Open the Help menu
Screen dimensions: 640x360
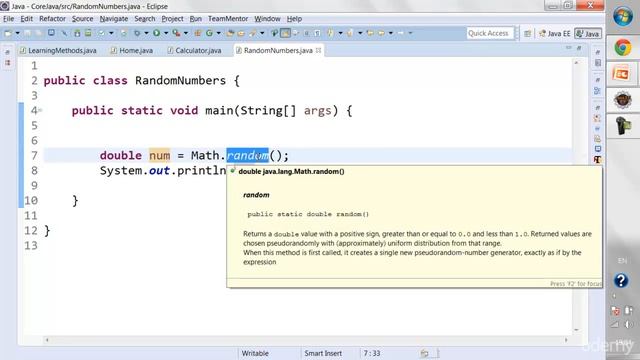pos(294,19)
